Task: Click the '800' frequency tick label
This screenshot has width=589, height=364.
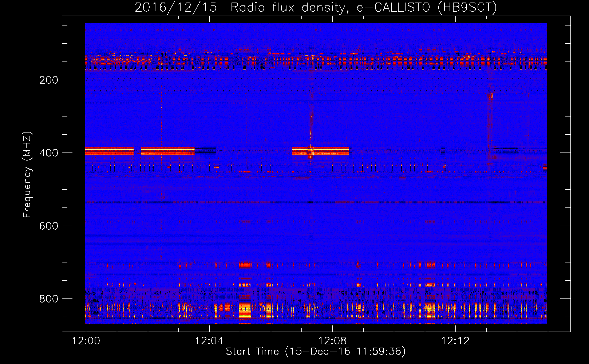Action: (x=49, y=299)
